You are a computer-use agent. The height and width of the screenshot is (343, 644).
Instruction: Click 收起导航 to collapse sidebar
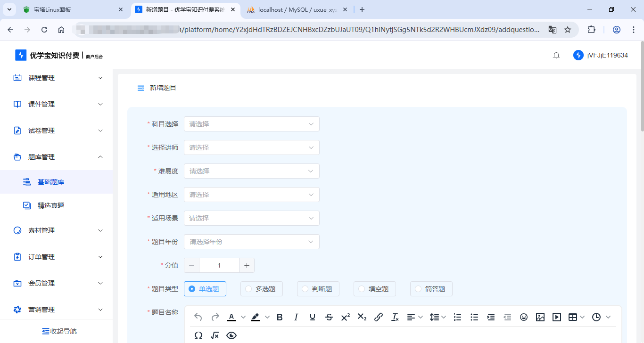pyautogui.click(x=59, y=331)
